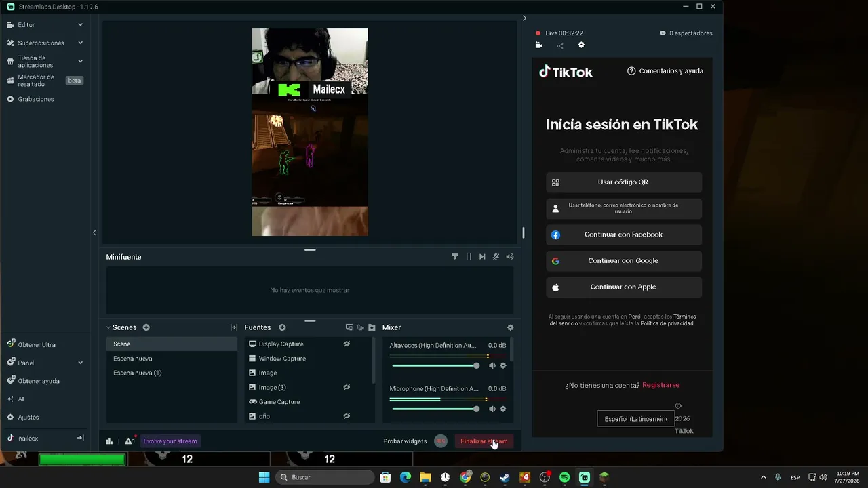Choose Usar código QR login
Image resolution: width=868 pixels, height=488 pixels.
(624, 182)
